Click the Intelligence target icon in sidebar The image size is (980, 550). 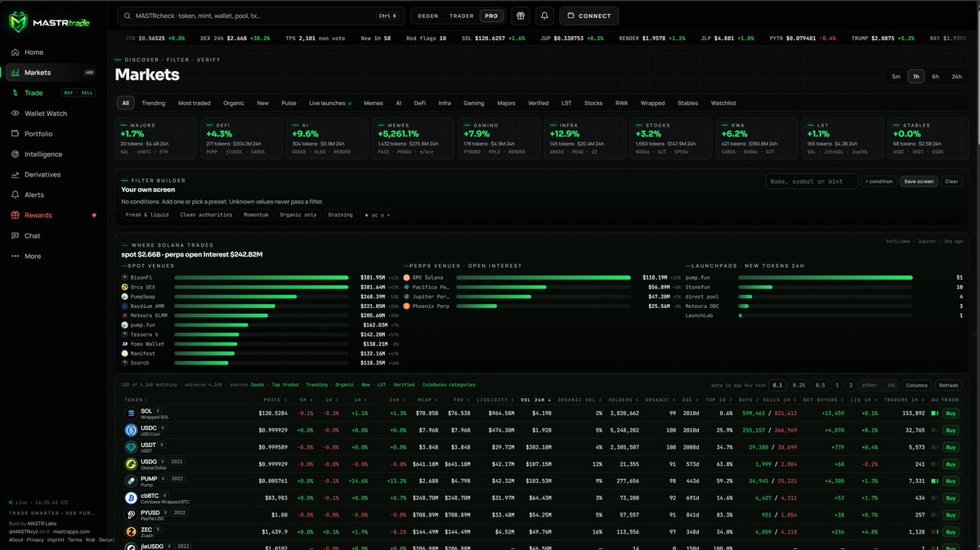coord(15,154)
